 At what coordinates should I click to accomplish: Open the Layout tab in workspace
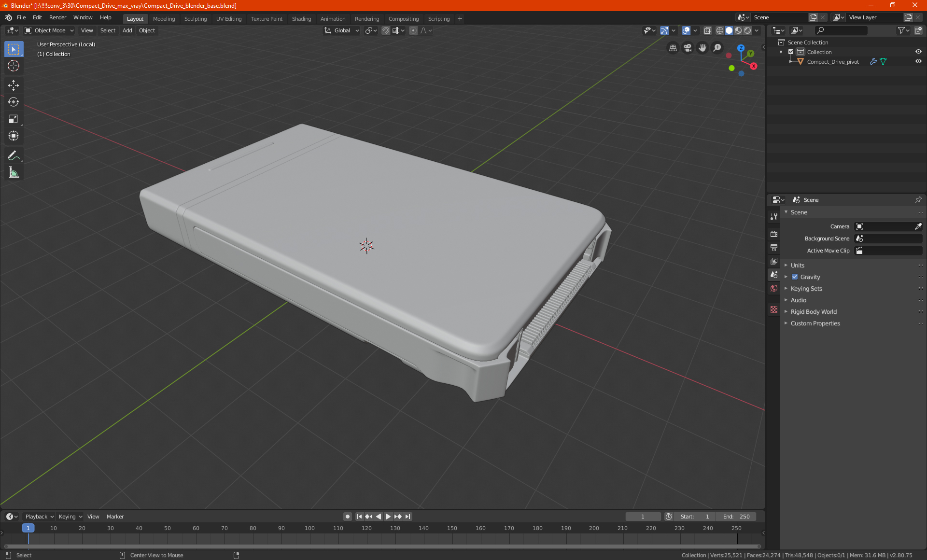tap(134, 18)
